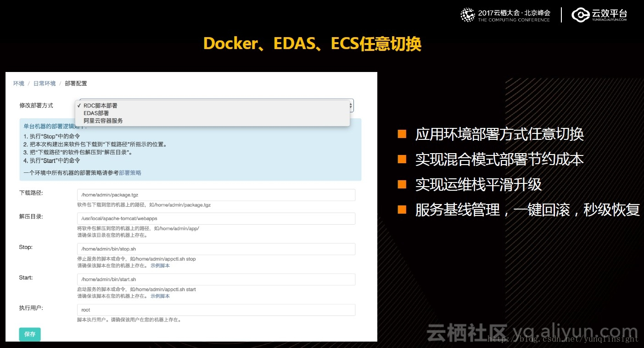The image size is (644, 348).
Task: Click bullet 实现混合模式部署节约成本
Action: point(499,160)
